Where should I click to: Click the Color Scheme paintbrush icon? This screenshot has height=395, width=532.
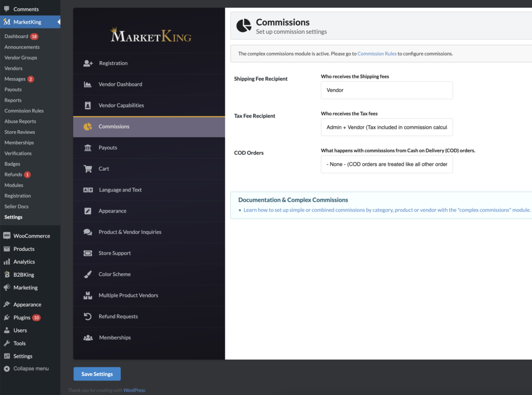(87, 274)
